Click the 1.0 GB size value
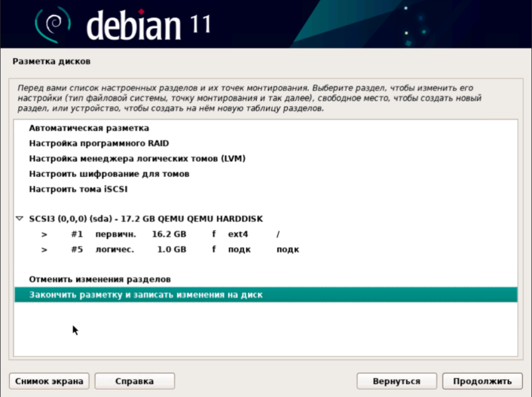The height and width of the screenshot is (397, 532). tap(171, 249)
